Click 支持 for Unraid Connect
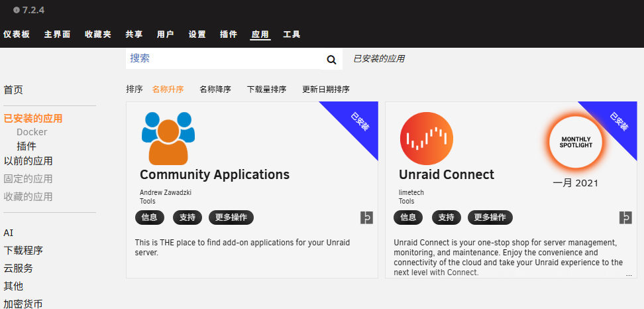The height and width of the screenshot is (309, 644). 447,217
